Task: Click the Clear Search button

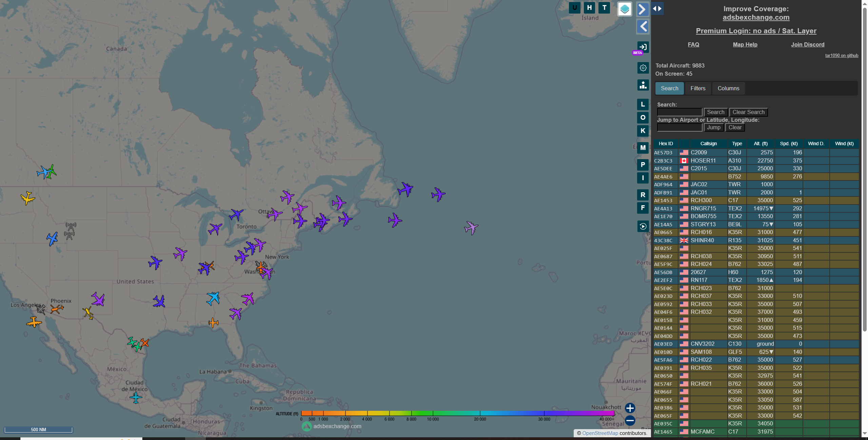Action: pyautogui.click(x=748, y=112)
